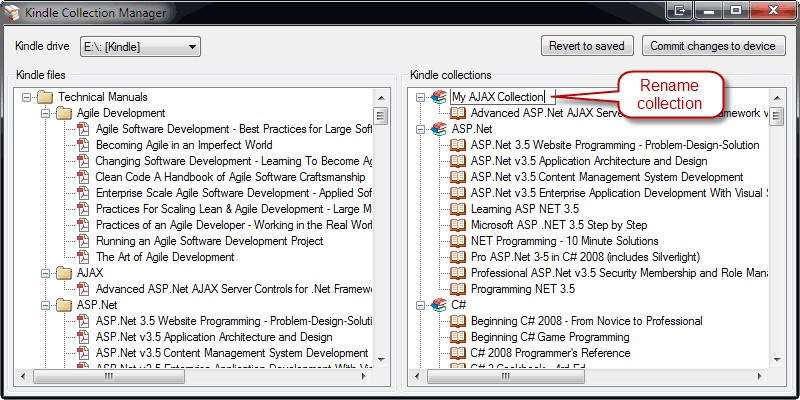Click the My AJAX Collection rename field
The height and width of the screenshot is (400, 800).
point(498,97)
